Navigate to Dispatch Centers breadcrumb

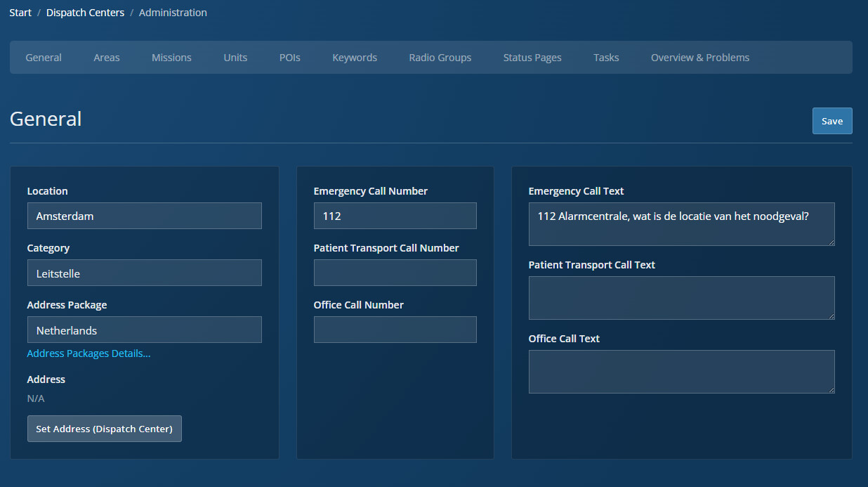tap(85, 13)
